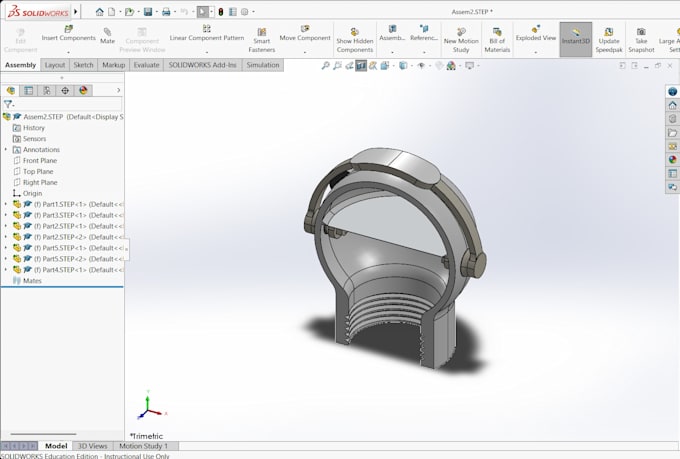Image resolution: width=680 pixels, height=459 pixels.
Task: Open Design Library in the task pane
Action: point(672,119)
